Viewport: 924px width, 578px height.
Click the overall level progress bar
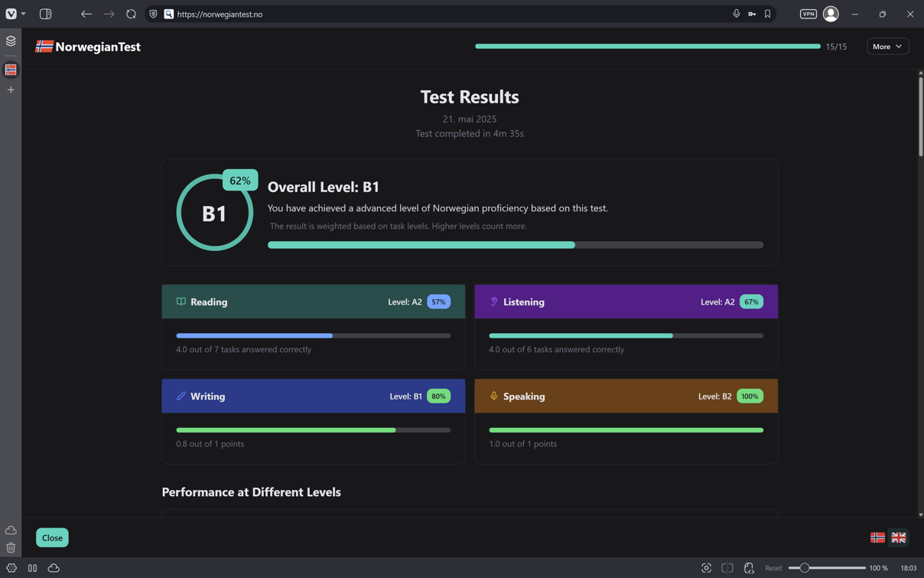pos(516,245)
